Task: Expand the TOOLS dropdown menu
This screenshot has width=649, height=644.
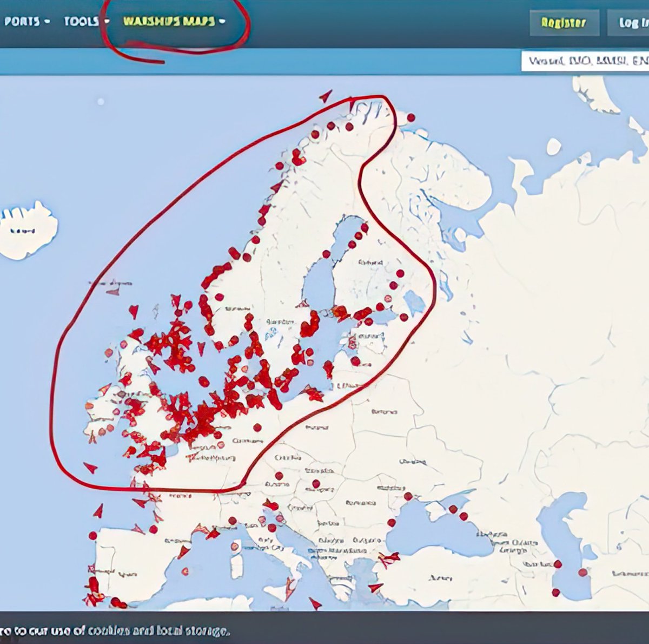Action: [x=86, y=22]
